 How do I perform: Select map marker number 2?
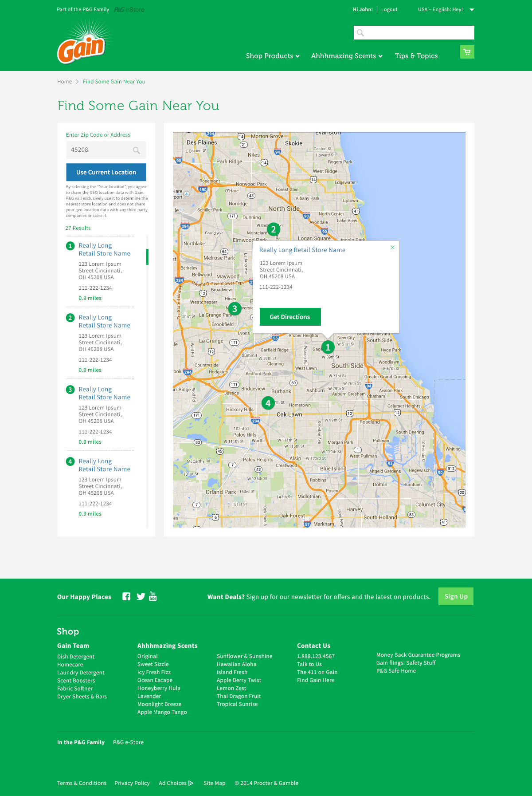274,229
